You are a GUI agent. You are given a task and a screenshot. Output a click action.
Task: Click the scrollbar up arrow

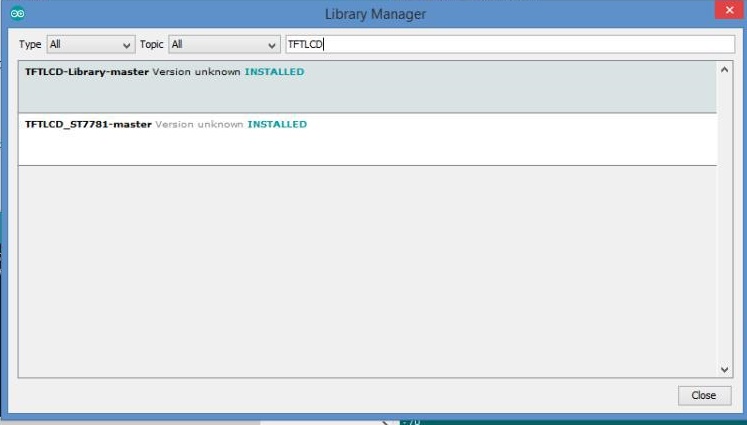tap(724, 70)
